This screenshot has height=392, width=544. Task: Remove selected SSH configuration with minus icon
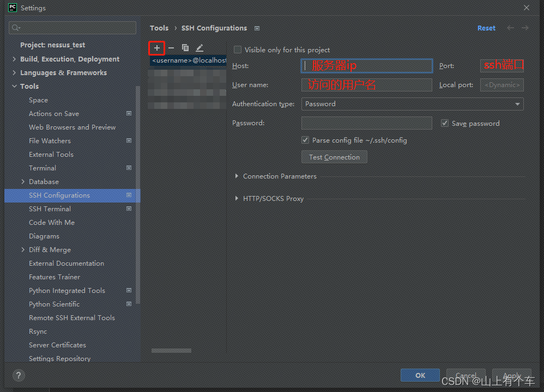171,48
